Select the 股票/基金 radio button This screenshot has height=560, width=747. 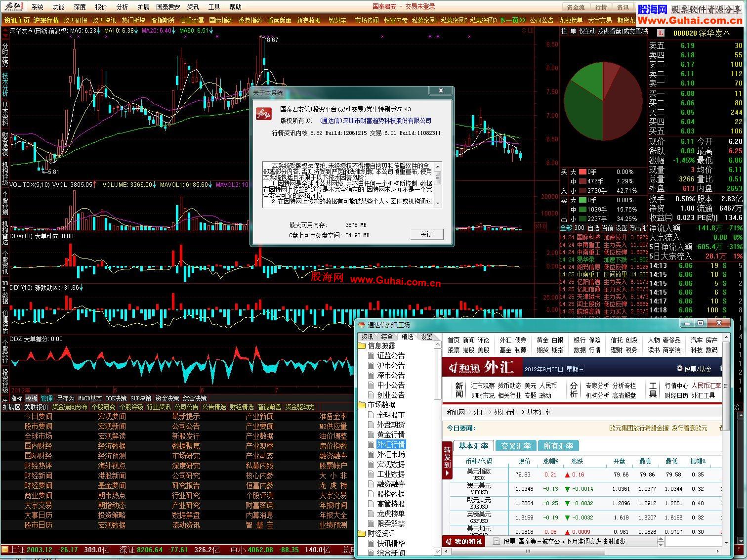click(680, 369)
